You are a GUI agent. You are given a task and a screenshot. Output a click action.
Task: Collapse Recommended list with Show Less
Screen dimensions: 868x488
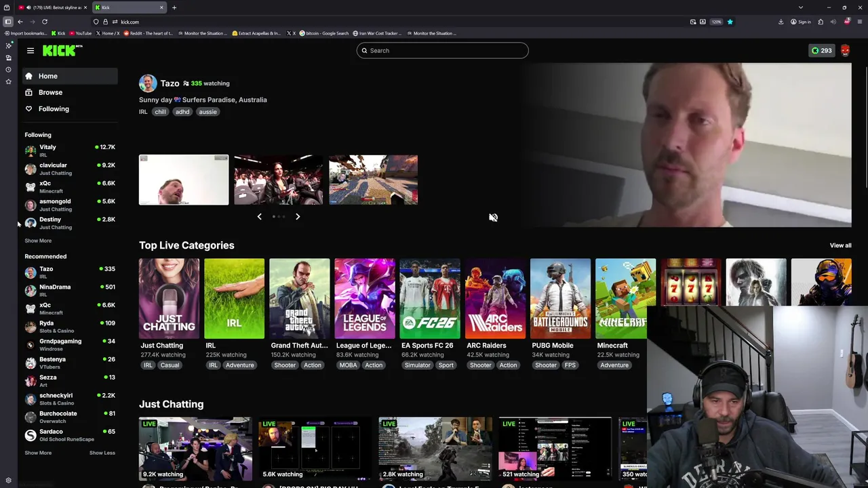click(102, 453)
